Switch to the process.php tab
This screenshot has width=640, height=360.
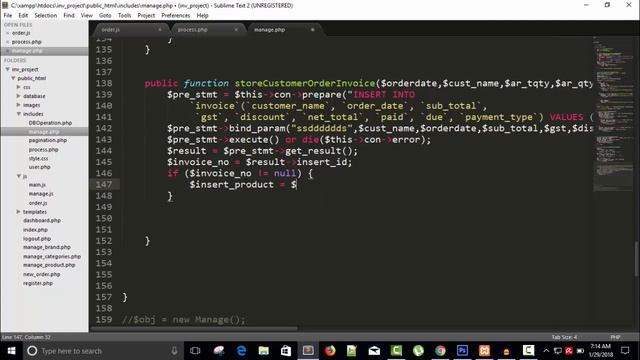coord(192,29)
